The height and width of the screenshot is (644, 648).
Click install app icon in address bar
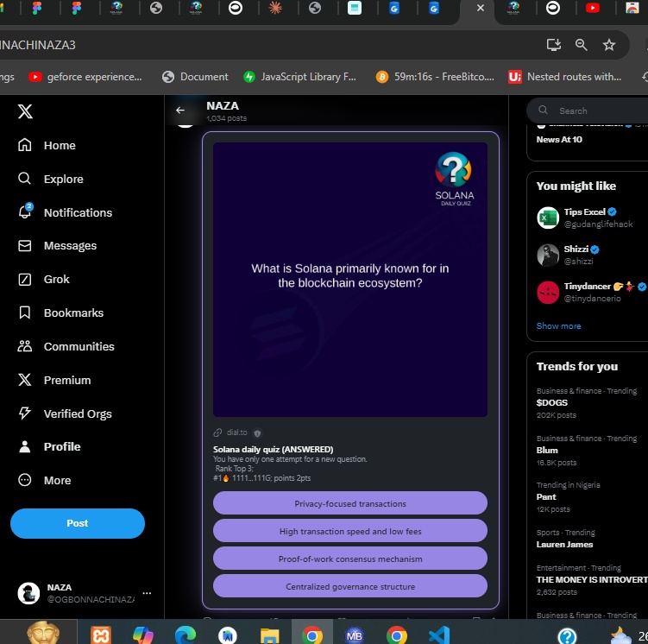[553, 45]
